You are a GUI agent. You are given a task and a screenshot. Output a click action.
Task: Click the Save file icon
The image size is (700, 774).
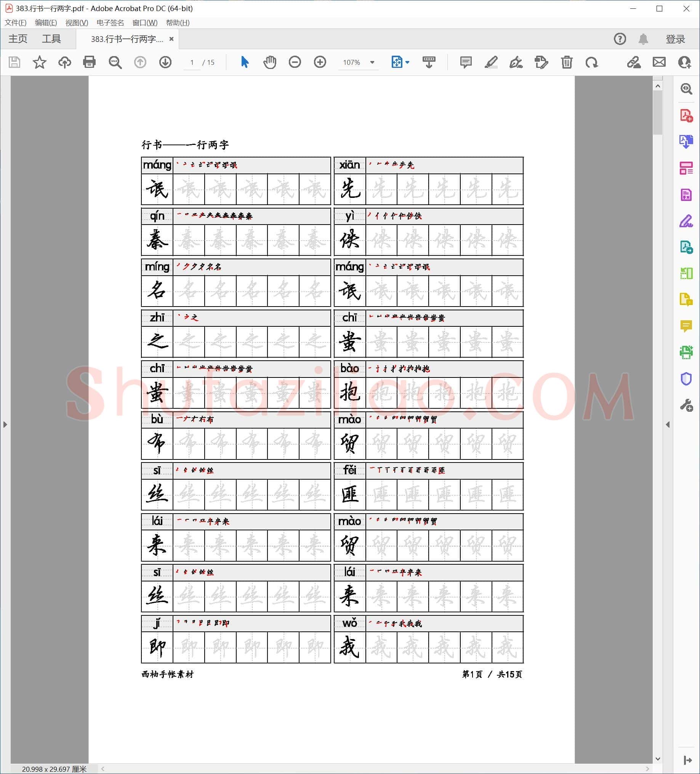pyautogui.click(x=14, y=62)
